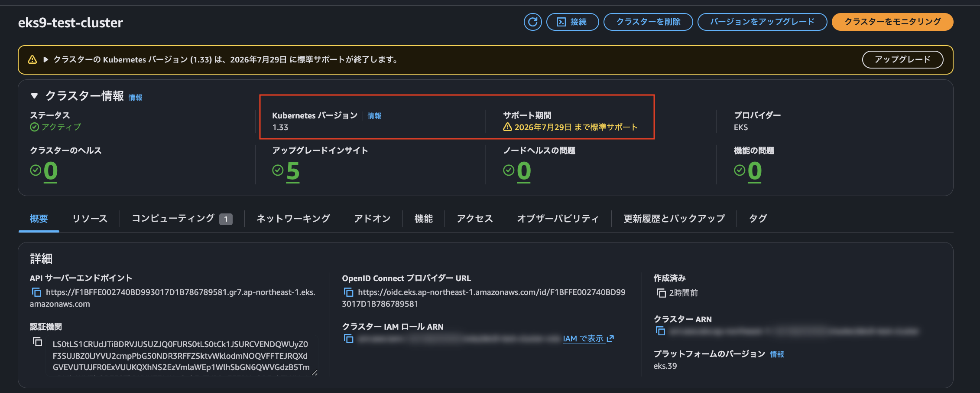Open 更新履歴とバックアップ tab
Viewport: 980px width, 393px height.
click(674, 219)
